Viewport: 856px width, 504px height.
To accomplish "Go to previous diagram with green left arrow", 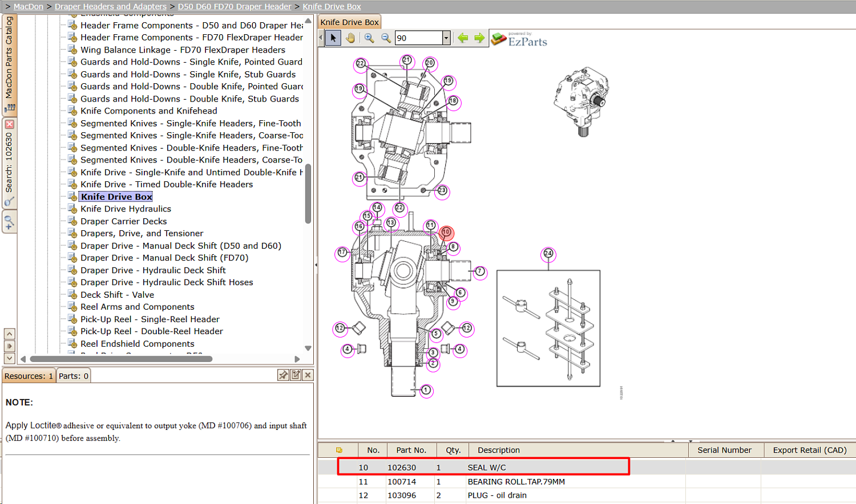I will click(463, 38).
